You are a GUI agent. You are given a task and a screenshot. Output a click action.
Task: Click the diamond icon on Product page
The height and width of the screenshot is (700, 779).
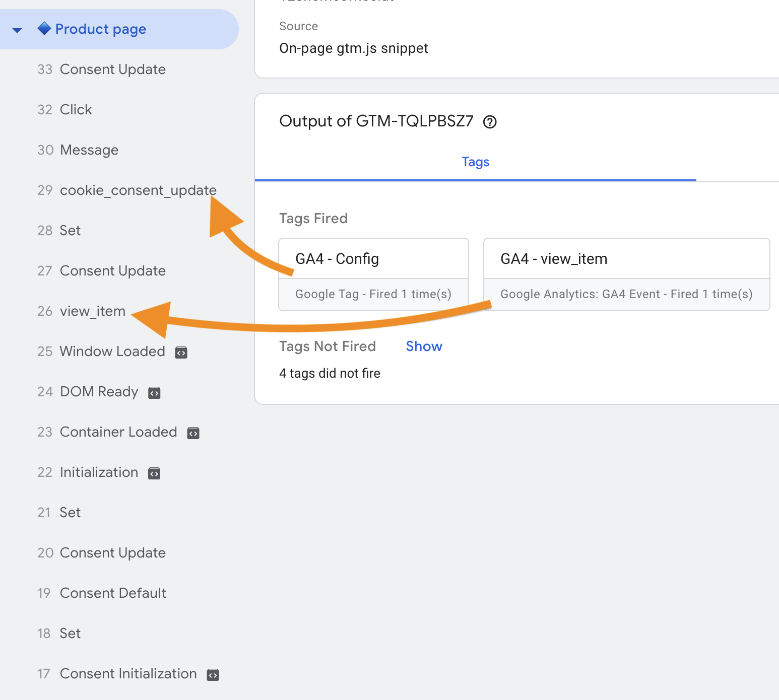click(44, 29)
